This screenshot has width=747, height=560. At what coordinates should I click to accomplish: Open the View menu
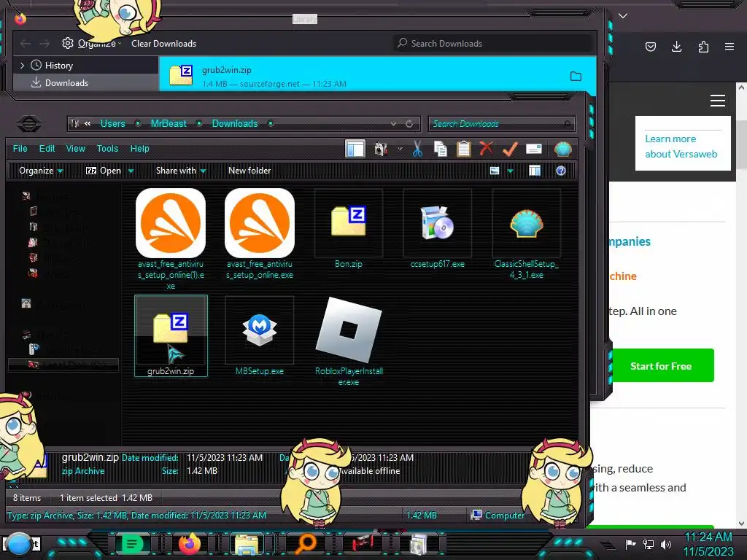tap(75, 149)
